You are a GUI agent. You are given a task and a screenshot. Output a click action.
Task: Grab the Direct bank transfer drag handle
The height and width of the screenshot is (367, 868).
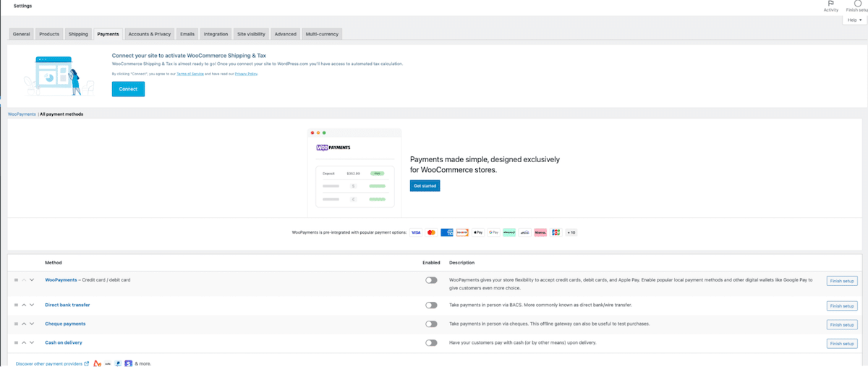coord(16,305)
